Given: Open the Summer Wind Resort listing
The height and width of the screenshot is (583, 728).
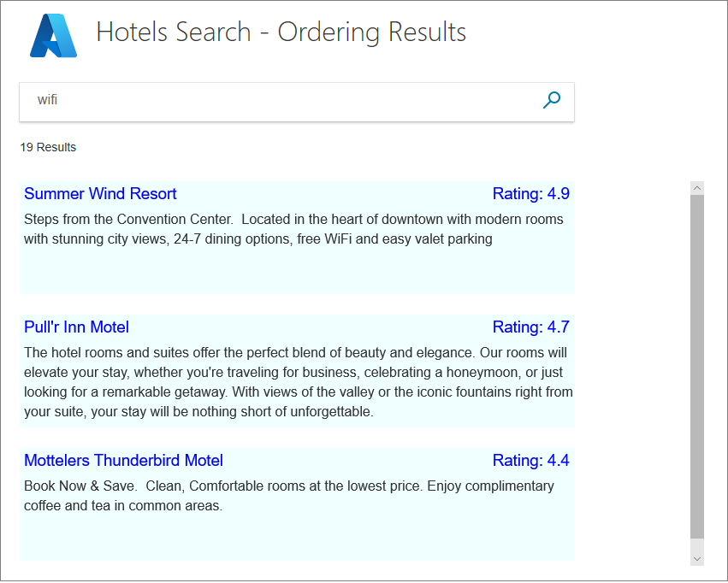Looking at the screenshot, I should point(100,194).
